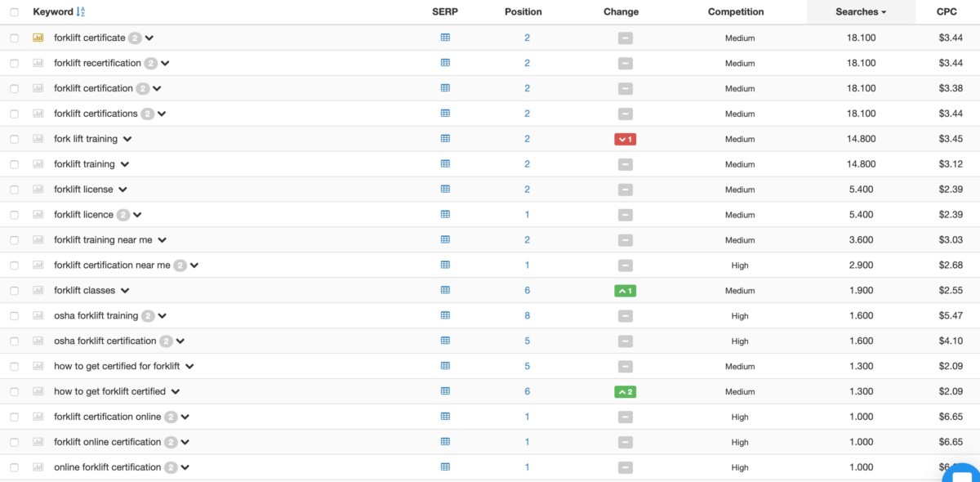View SERP table for forklift training near me
980x482 pixels.
(x=445, y=240)
